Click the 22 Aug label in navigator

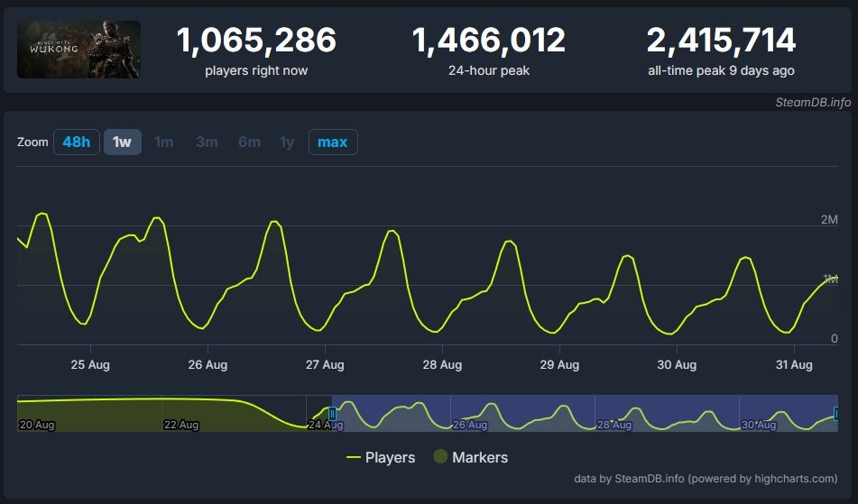[181, 425]
